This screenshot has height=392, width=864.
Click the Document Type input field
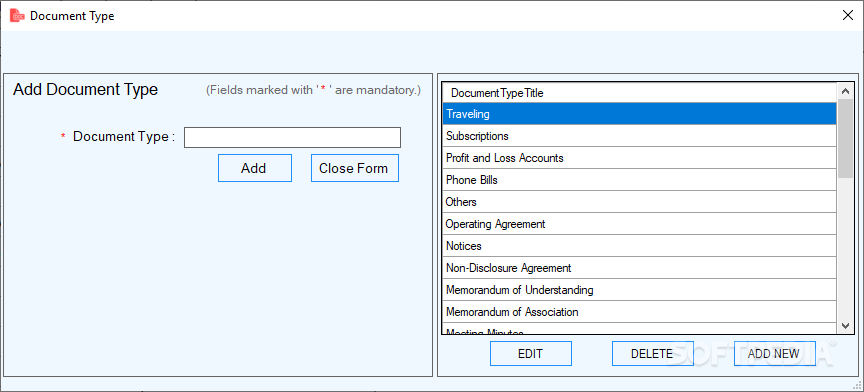click(x=292, y=137)
